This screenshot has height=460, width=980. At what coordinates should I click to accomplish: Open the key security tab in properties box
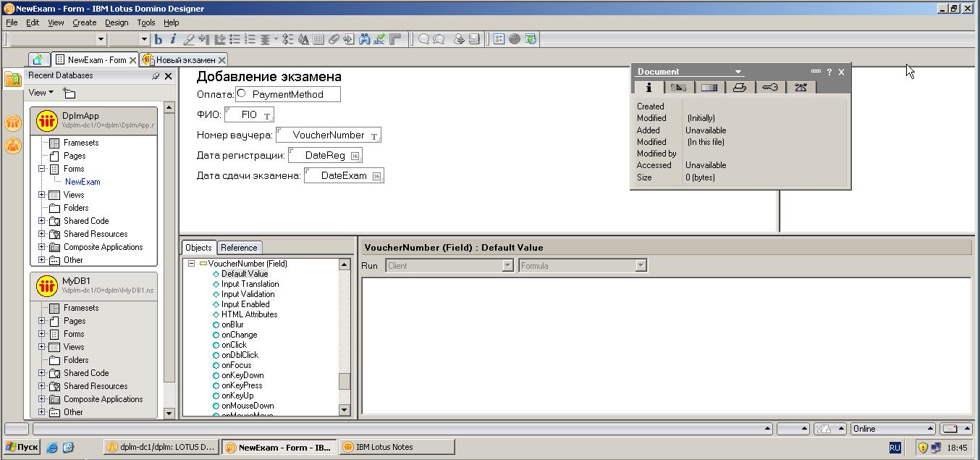(770, 87)
